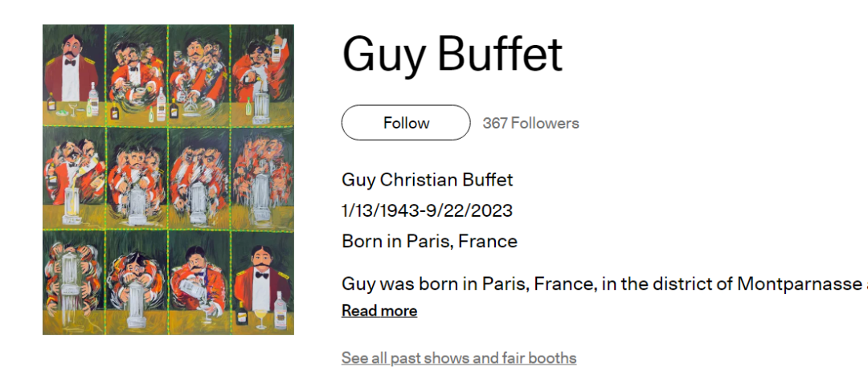
Task: Click the Born in Paris, France text
Action: [429, 241]
